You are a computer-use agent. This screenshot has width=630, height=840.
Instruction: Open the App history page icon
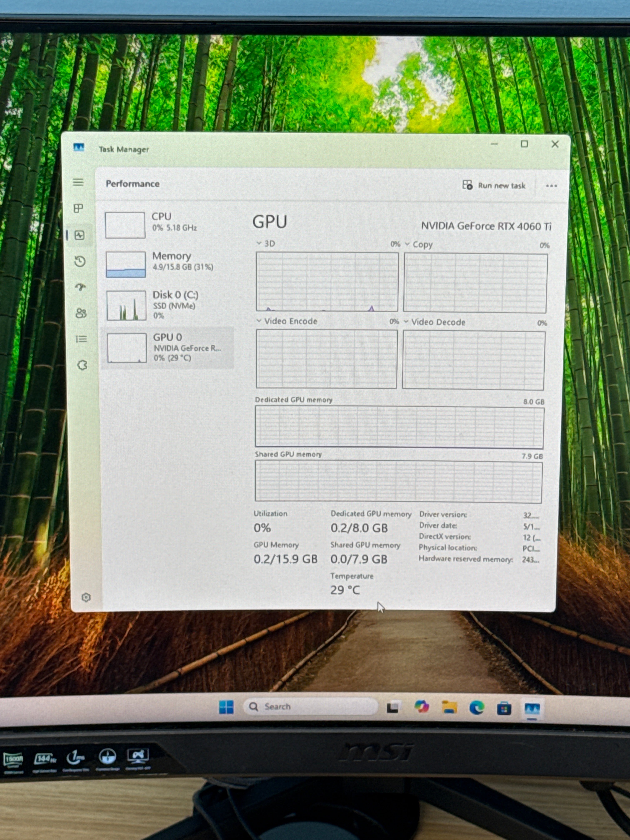[80, 261]
